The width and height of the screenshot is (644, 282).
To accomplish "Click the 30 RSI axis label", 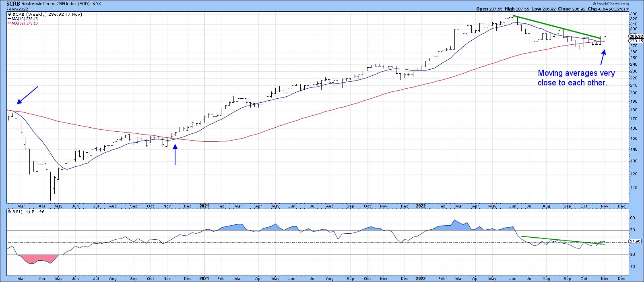I will pos(632,255).
